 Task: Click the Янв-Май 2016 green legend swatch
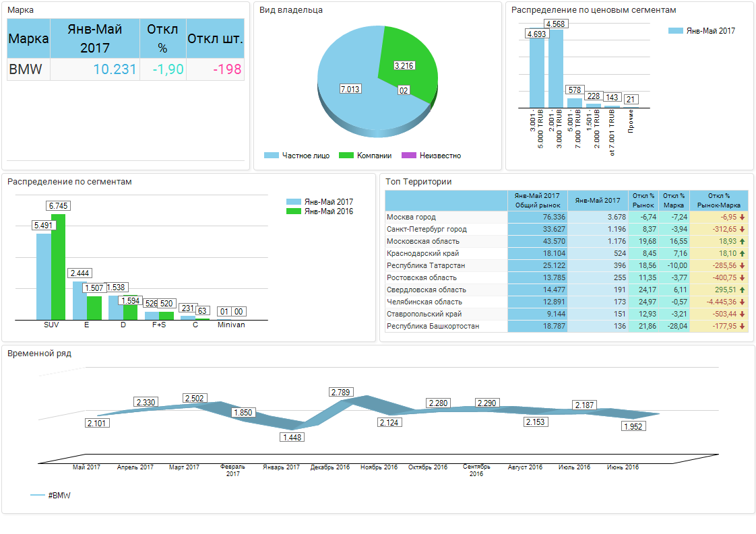[294, 211]
